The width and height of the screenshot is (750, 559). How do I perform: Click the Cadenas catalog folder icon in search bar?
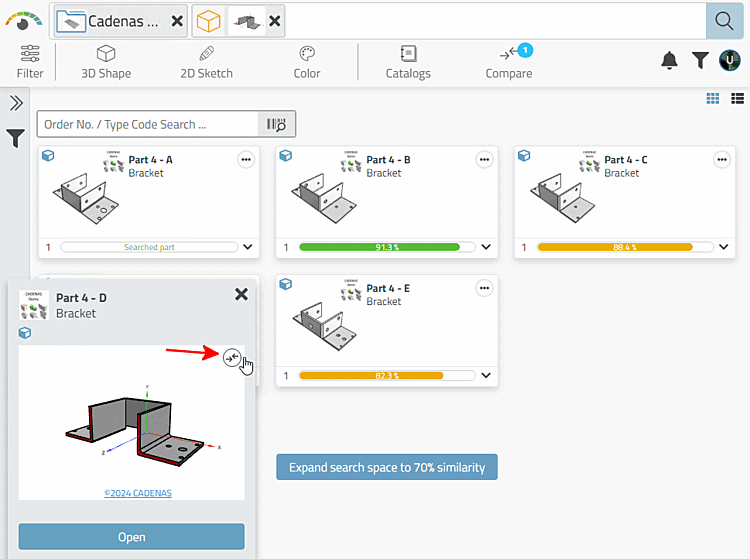pos(71,21)
